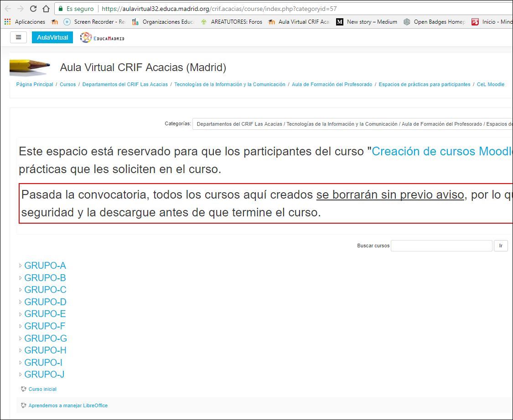Open the GRUPO-E category link

point(45,314)
